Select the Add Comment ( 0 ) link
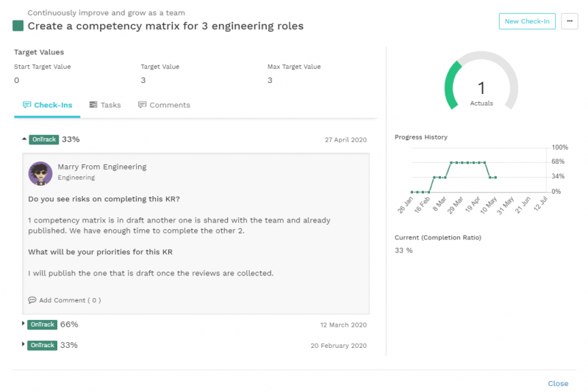Screen dimensions: 588x392 coord(70,300)
